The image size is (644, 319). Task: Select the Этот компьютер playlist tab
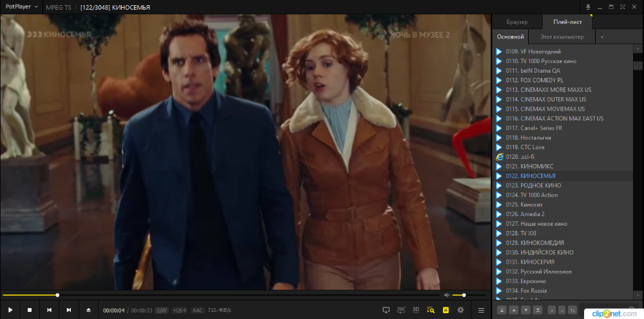click(x=562, y=37)
